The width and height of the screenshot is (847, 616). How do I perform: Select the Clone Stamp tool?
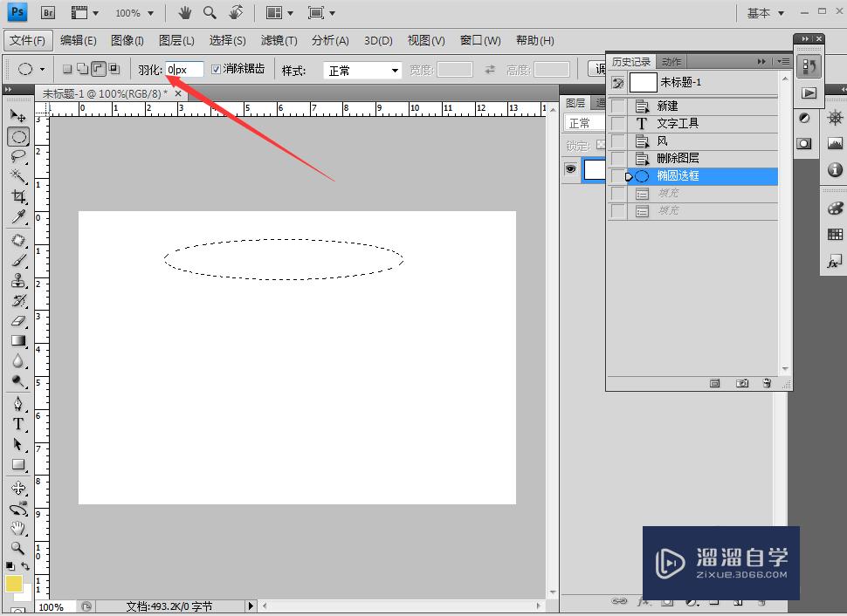pos(17,280)
